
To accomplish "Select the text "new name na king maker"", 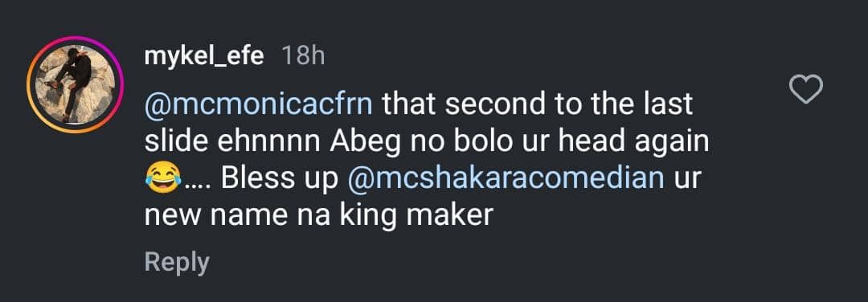I will [x=318, y=216].
